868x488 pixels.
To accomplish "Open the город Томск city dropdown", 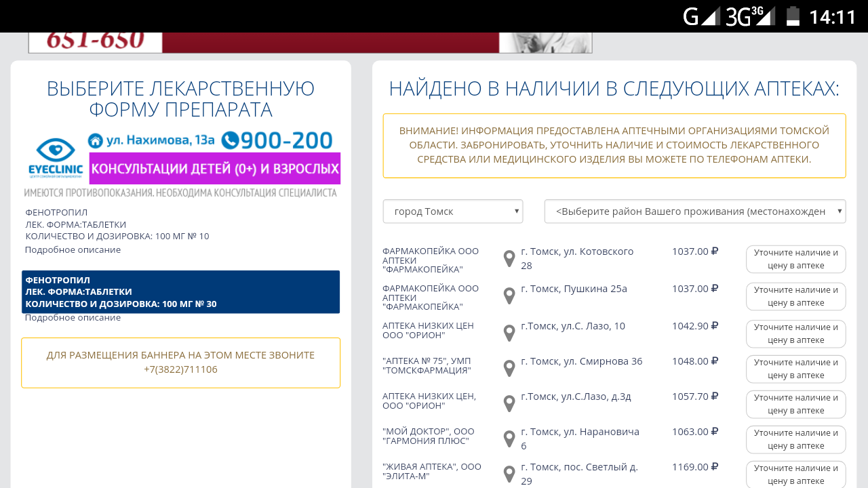I will [453, 211].
